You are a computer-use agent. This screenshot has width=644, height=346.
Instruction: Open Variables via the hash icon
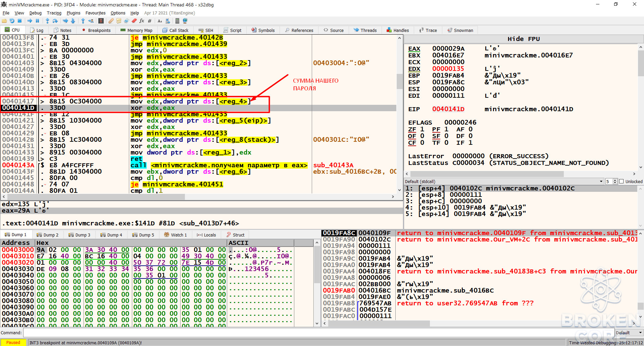150,21
